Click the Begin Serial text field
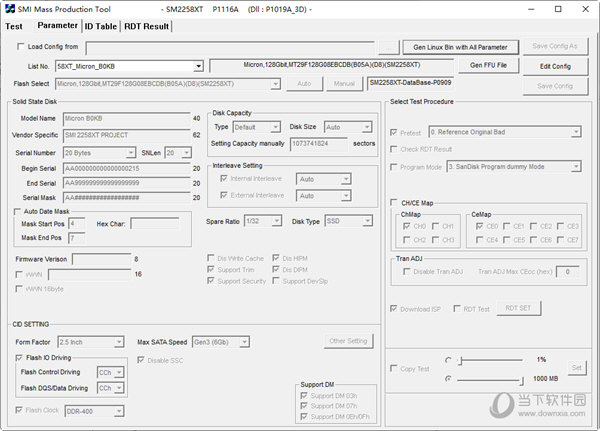This screenshot has height=431, width=600. [x=123, y=169]
